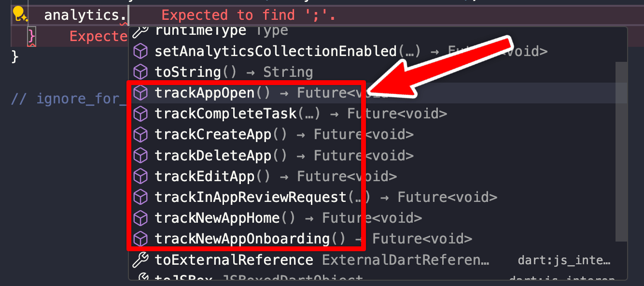Select trackInAppReviewRequest suggestion
This screenshot has width=644, height=286.
tap(251, 197)
